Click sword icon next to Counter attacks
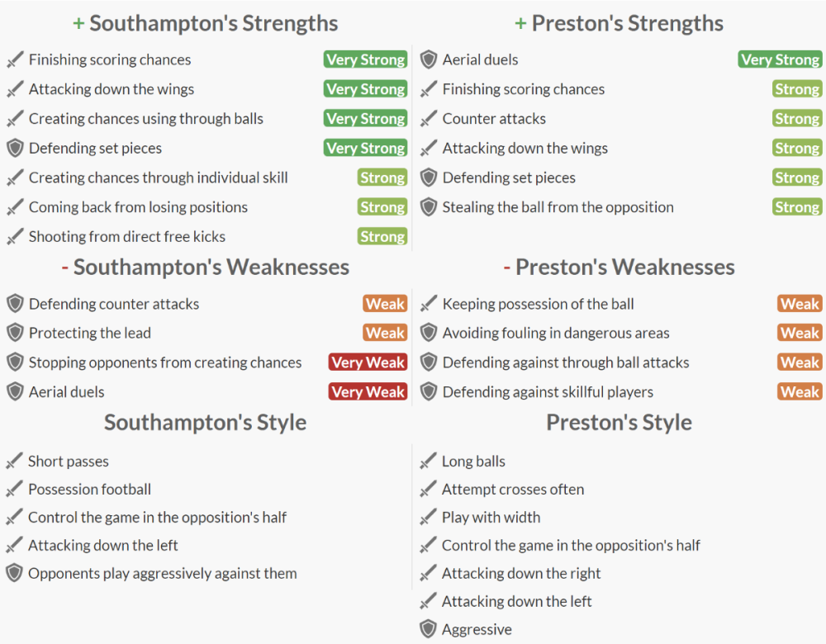The image size is (826, 644). click(x=428, y=119)
